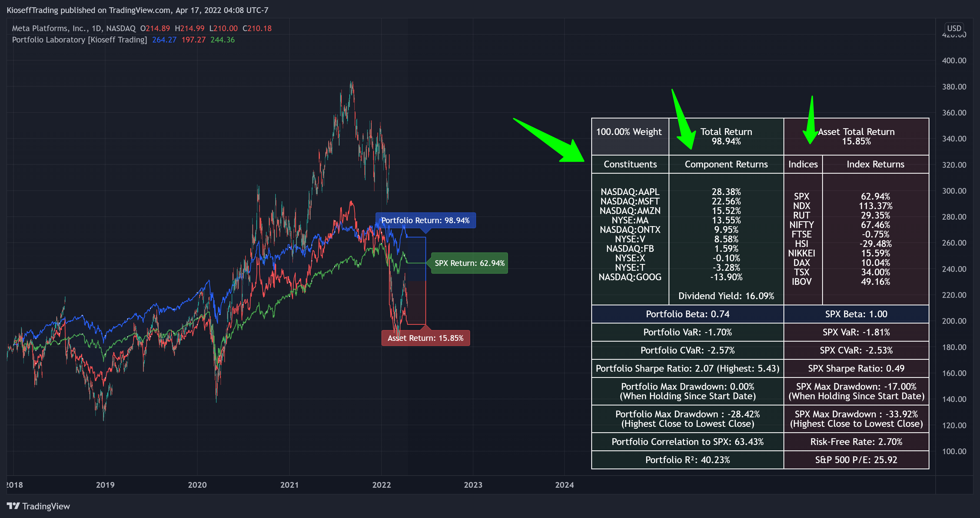Click the 28.38% component return

(x=726, y=192)
